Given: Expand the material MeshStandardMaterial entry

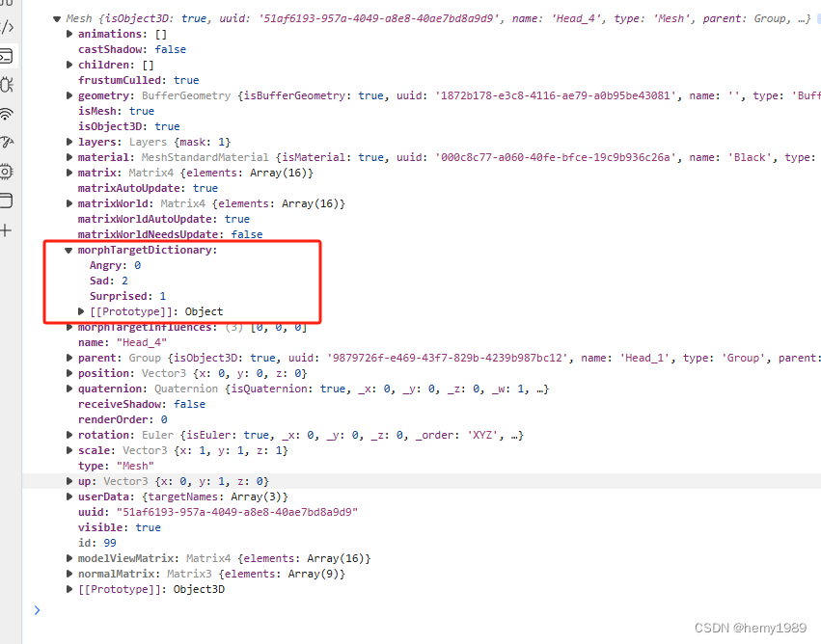Looking at the screenshot, I should (69, 157).
